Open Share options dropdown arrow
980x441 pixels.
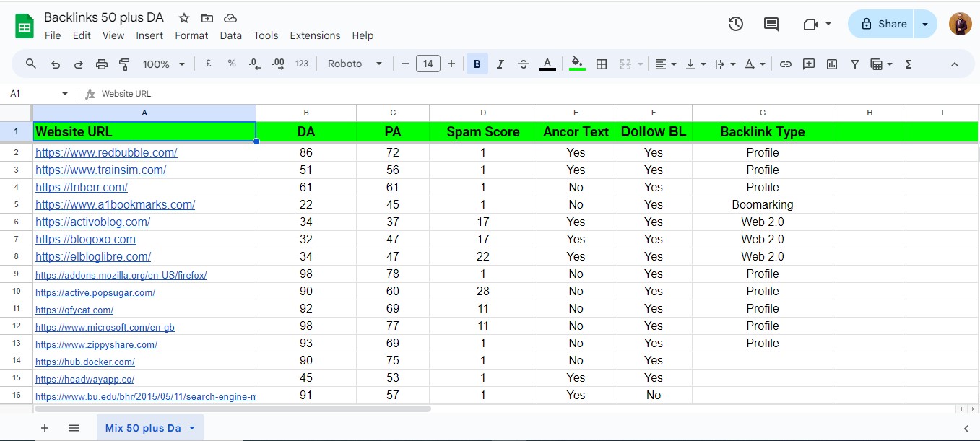(925, 24)
